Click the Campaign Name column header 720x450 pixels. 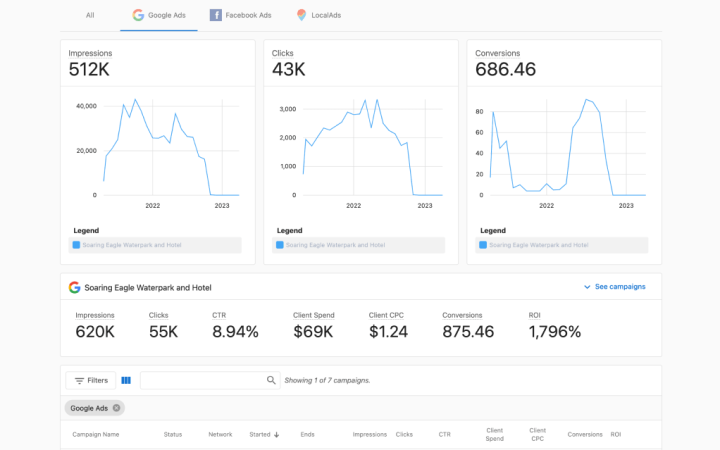click(x=96, y=434)
